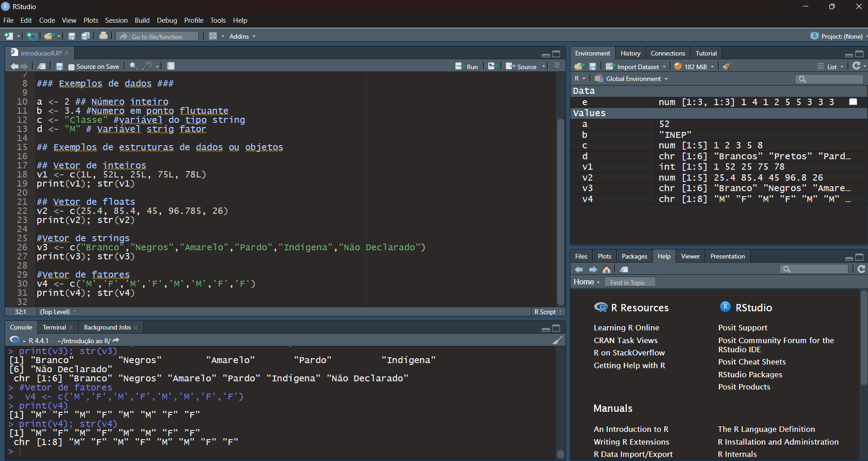Viewport: 868px width, 461px height.
Task: Switch to the Packages tab
Action: pos(634,256)
